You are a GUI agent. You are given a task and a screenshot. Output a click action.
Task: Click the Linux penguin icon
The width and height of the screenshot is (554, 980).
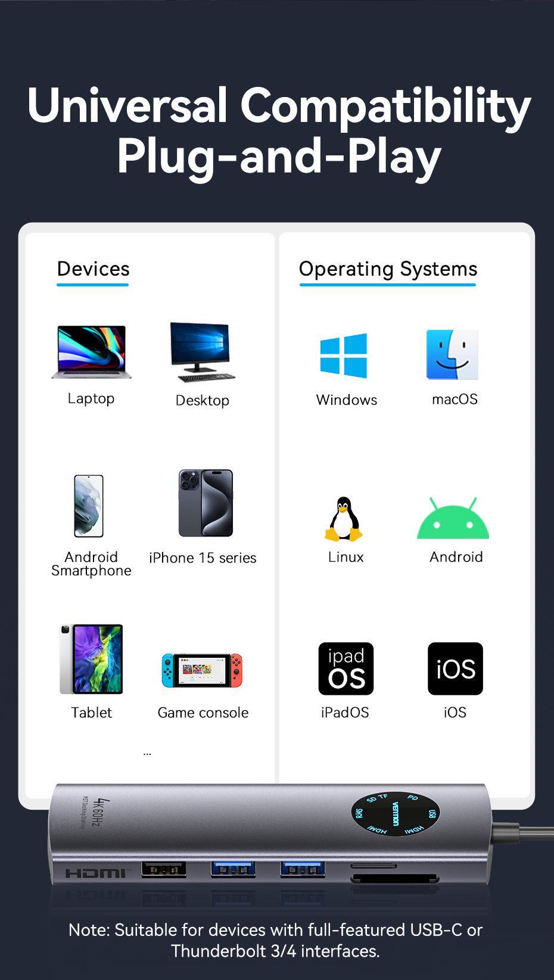tap(344, 519)
